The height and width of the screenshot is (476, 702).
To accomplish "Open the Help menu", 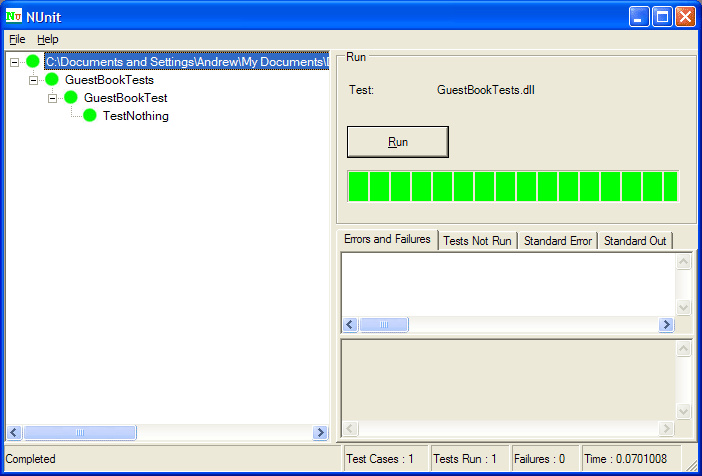I will click(47, 39).
